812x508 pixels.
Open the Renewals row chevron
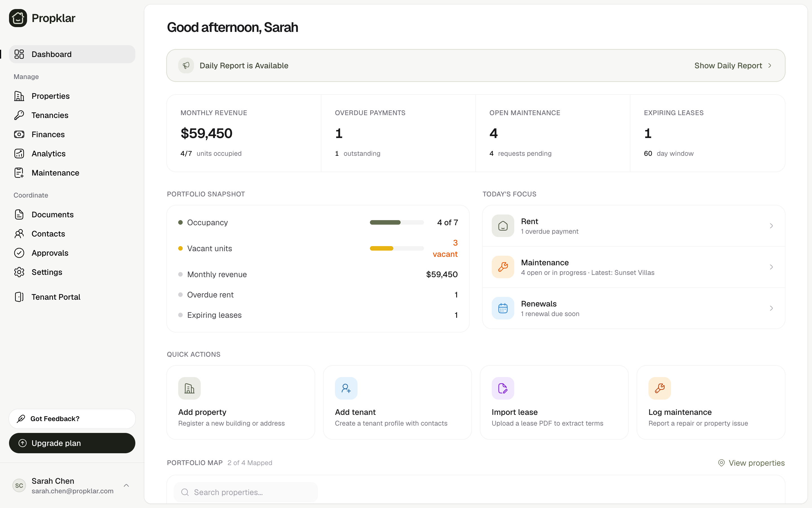[771, 308]
